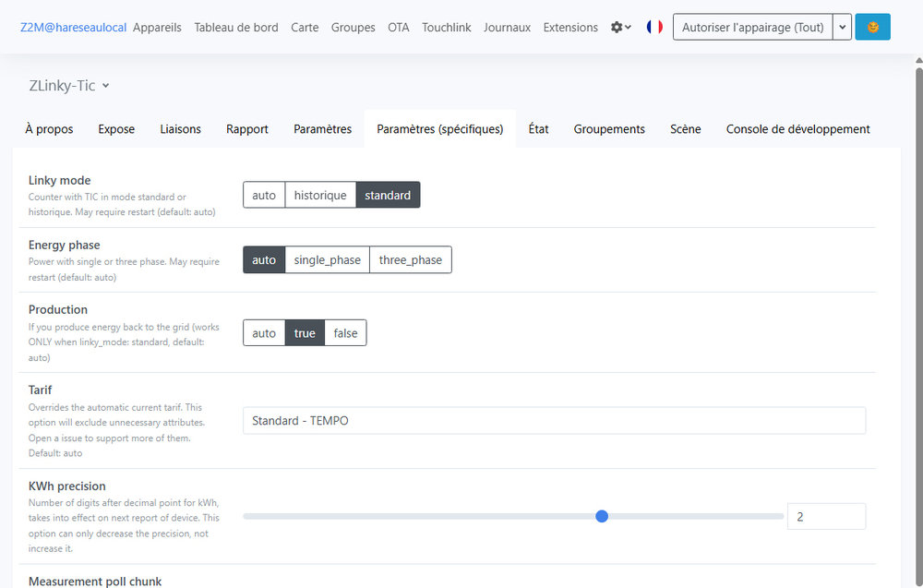The image size is (923, 588).
Task: Switch to Expose tab
Action: point(116,129)
